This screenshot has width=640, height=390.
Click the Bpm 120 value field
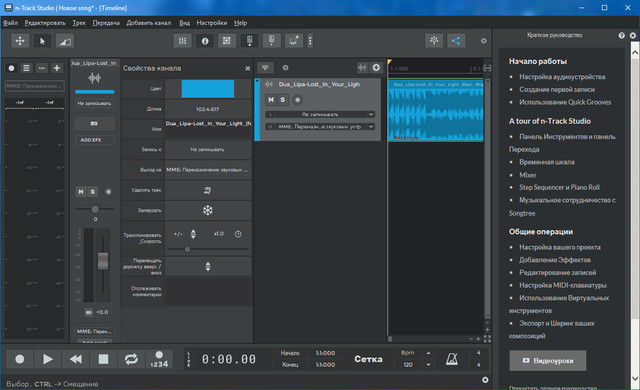pyautogui.click(x=408, y=365)
